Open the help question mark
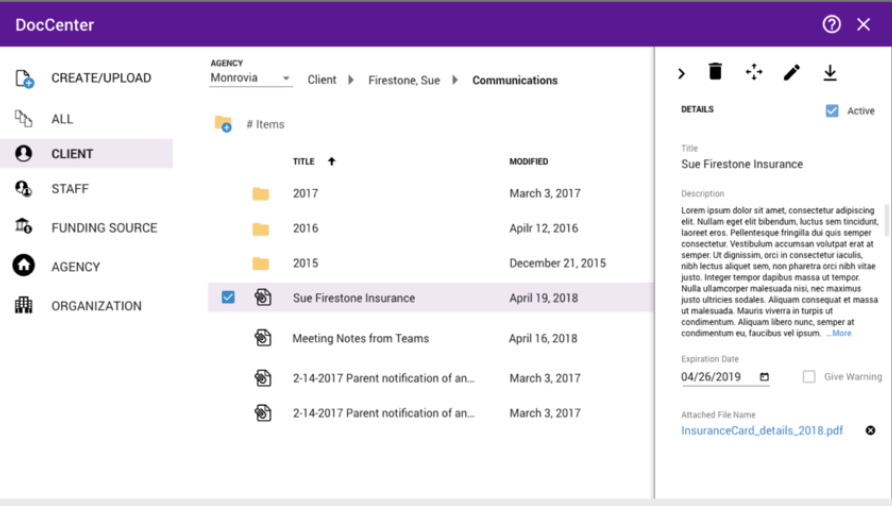This screenshot has height=506, width=892. click(831, 24)
